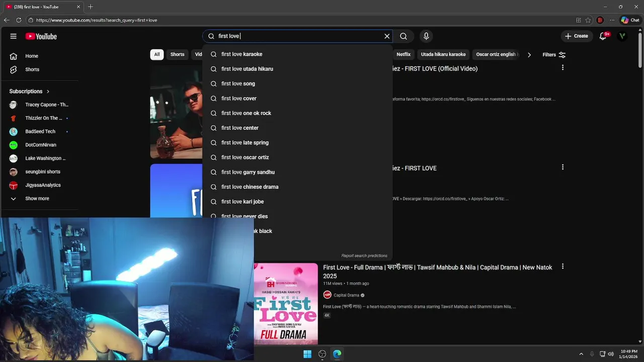Open browser settings three-dot menu

click(x=612, y=20)
